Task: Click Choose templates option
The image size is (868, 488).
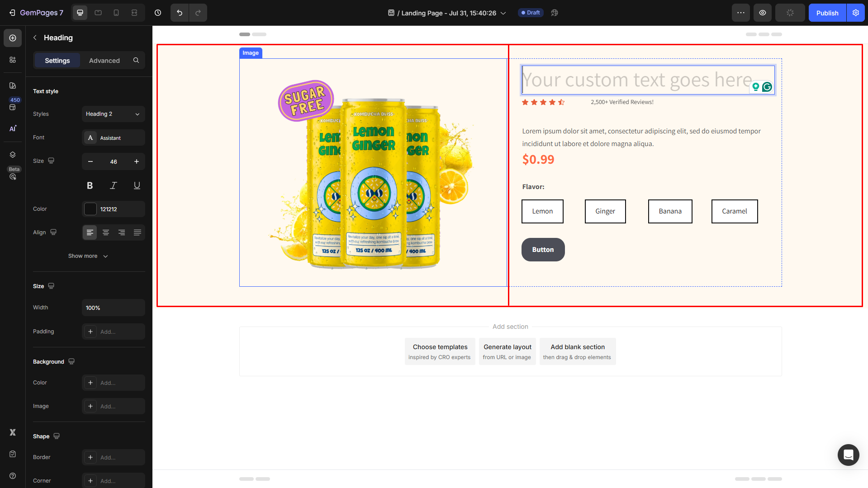Action: pyautogui.click(x=440, y=351)
